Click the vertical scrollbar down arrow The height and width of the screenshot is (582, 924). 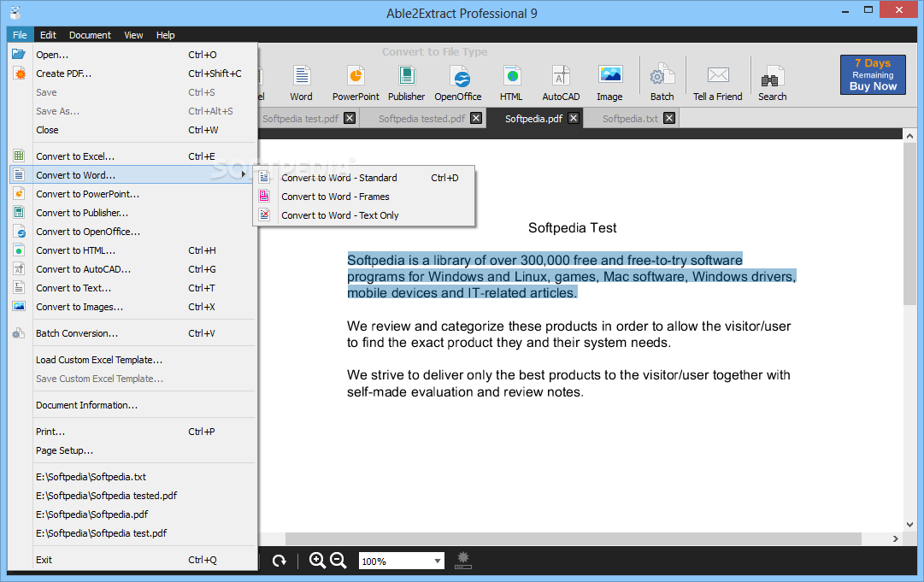(909, 524)
